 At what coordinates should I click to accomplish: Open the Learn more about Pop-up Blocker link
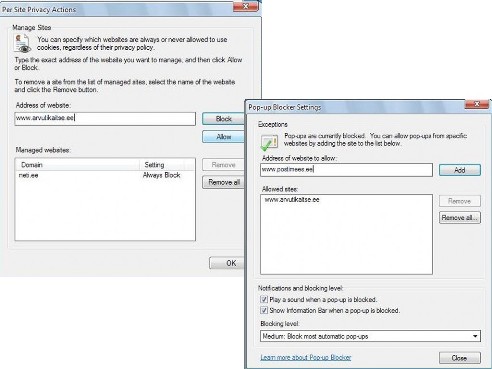coord(306,357)
